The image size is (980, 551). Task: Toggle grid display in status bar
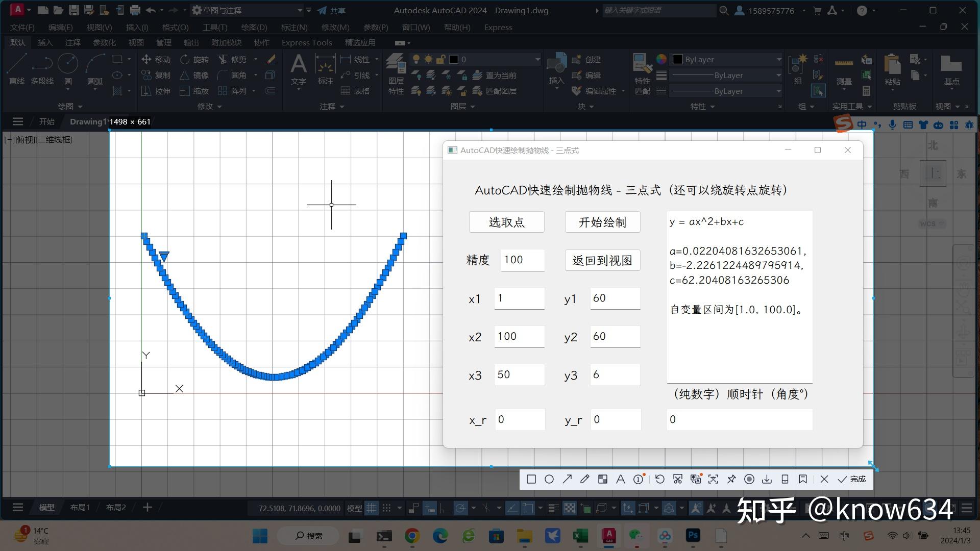point(372,508)
